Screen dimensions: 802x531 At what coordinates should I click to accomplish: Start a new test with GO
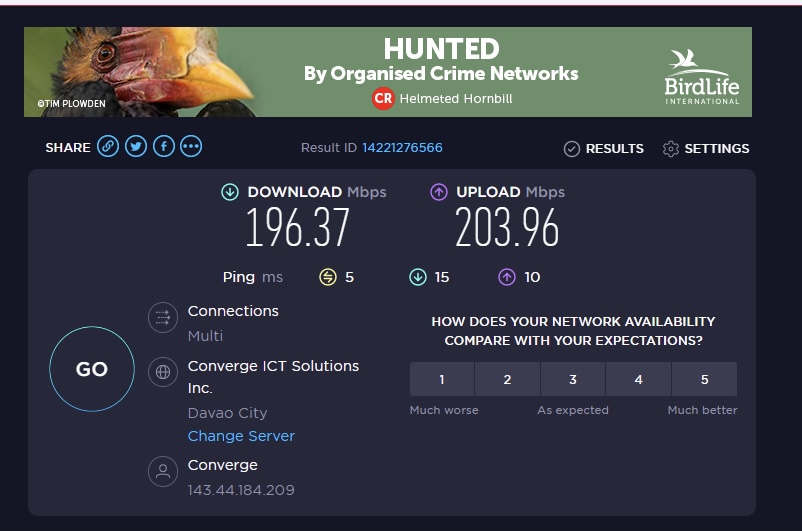pyautogui.click(x=92, y=369)
